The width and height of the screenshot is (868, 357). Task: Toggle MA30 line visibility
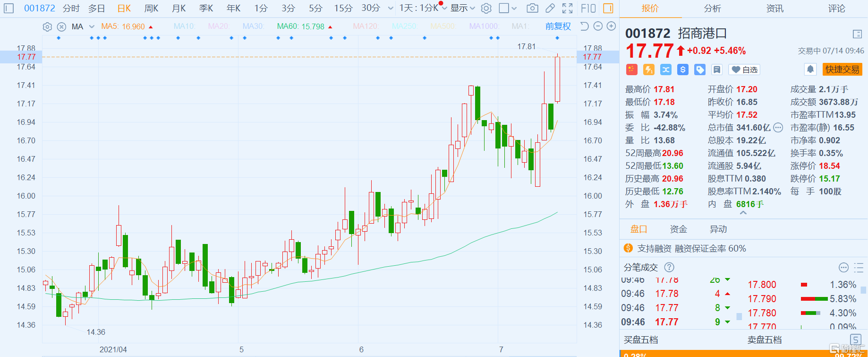[x=253, y=26]
